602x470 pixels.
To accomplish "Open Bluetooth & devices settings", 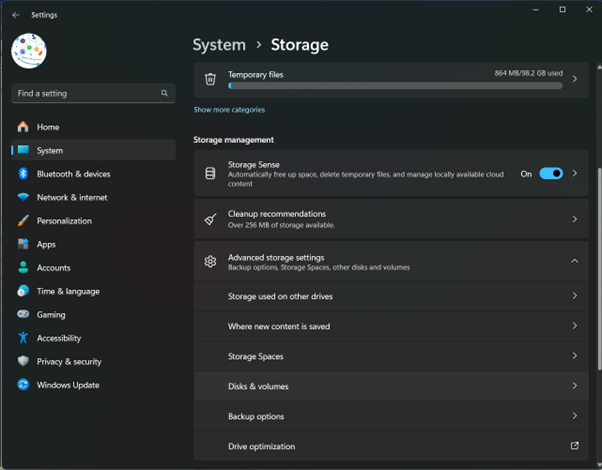I will tap(73, 174).
